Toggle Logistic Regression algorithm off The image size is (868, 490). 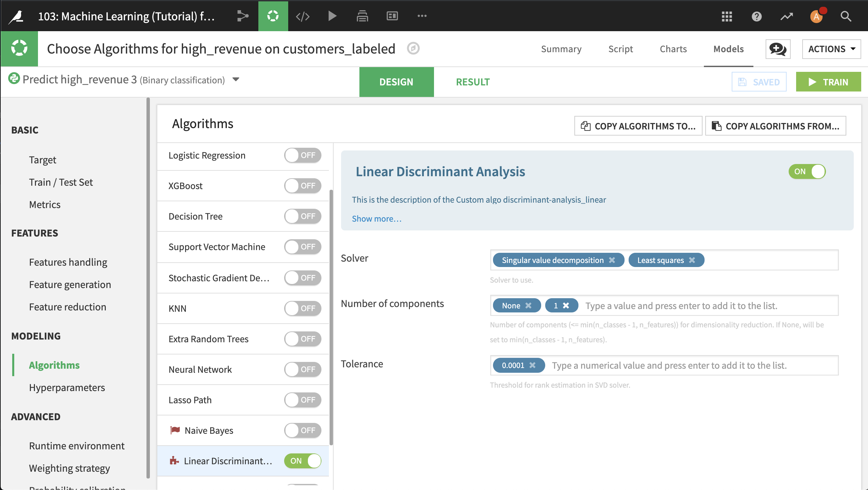[x=302, y=155]
